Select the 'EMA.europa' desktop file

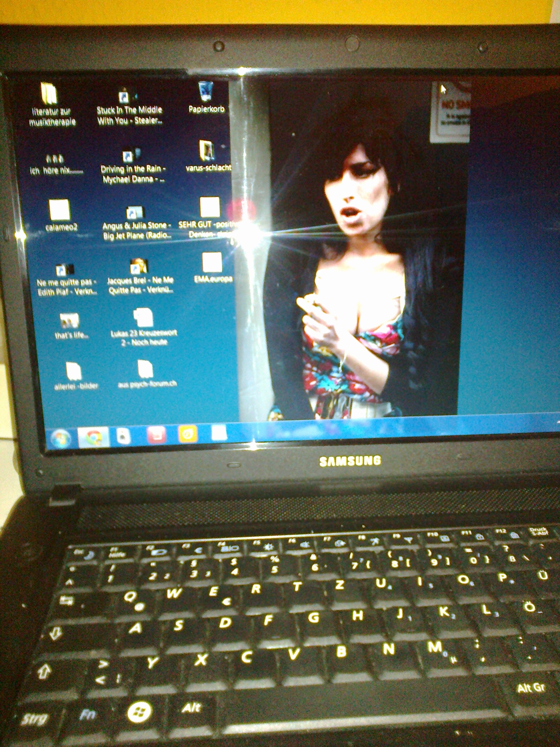tap(212, 263)
